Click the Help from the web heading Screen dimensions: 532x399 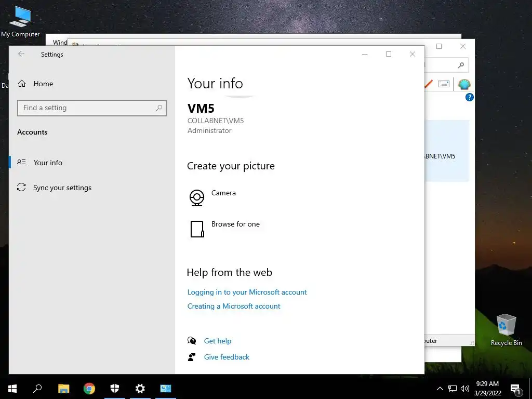pyautogui.click(x=229, y=272)
